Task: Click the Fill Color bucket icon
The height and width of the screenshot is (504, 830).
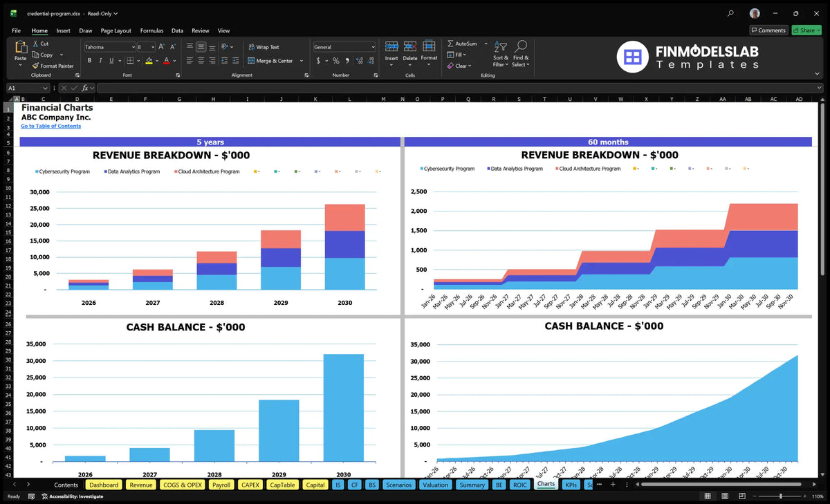Action: [x=149, y=61]
